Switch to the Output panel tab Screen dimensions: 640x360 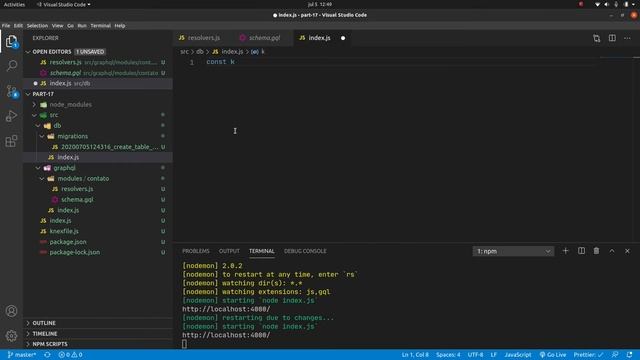[x=229, y=251]
